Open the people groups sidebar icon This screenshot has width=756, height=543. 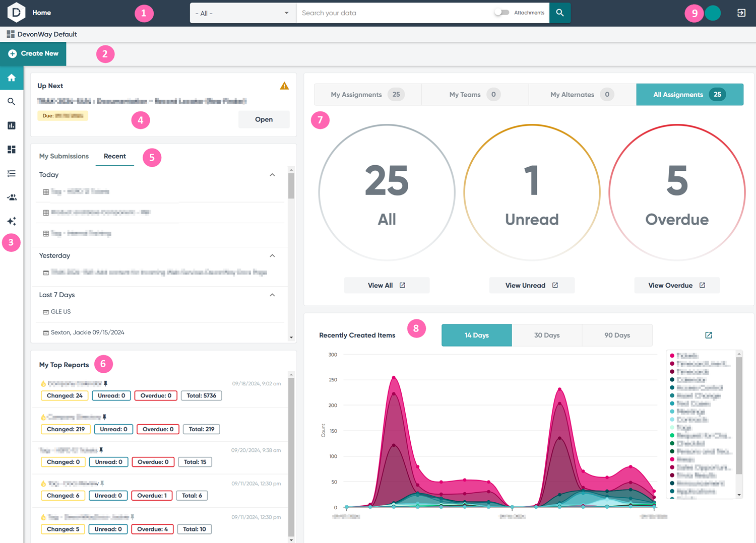click(12, 197)
